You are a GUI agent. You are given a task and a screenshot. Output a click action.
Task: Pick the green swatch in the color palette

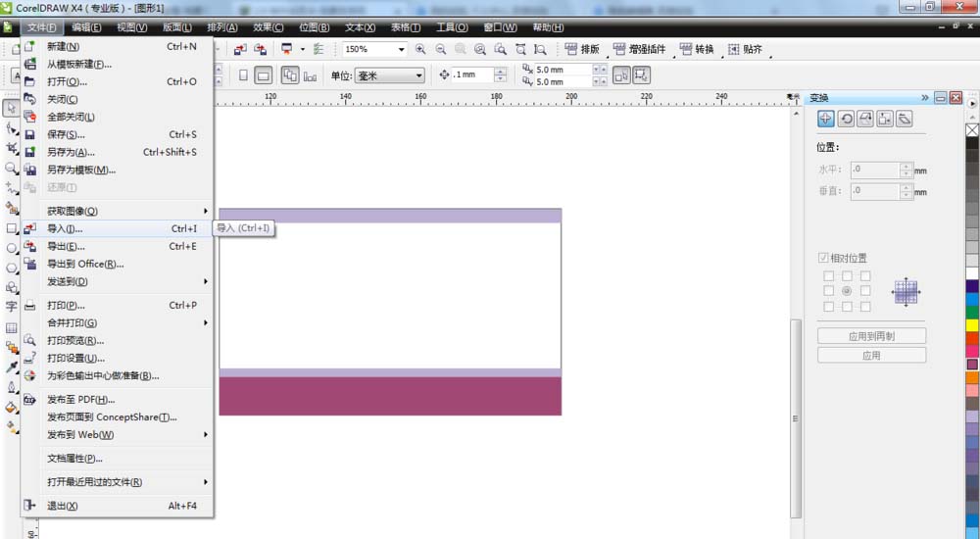(x=972, y=312)
